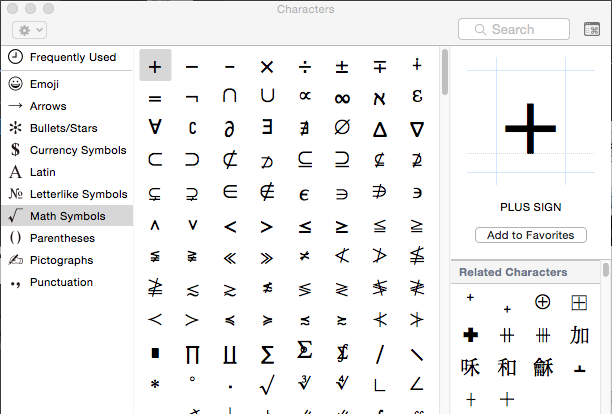
Task: Select the not sign character
Action: 192,98
